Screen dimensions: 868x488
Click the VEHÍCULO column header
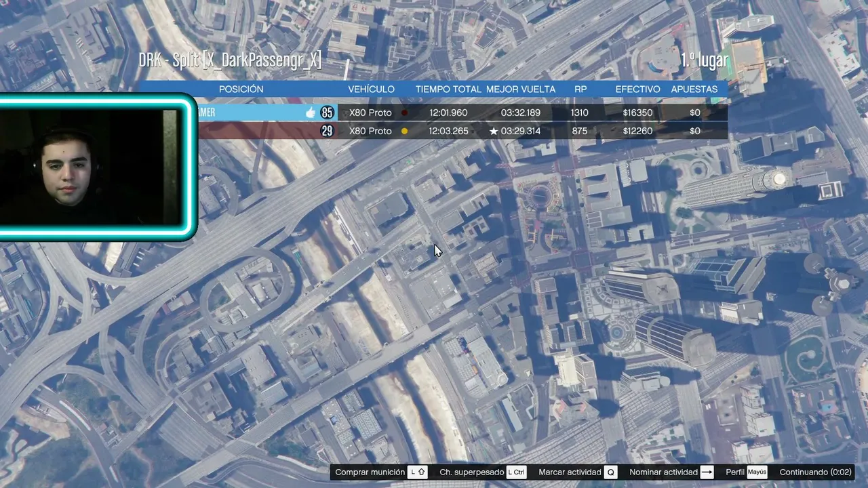[371, 89]
